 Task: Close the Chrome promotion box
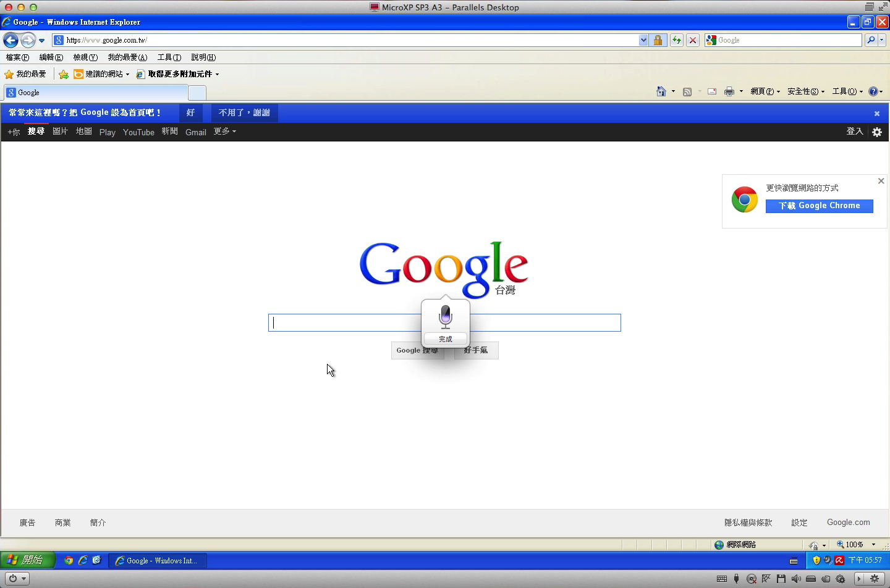click(881, 181)
